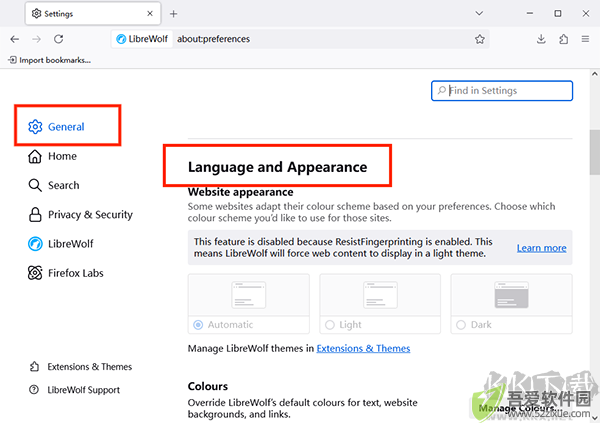600x423 pixels.
Task: Open the Extensions toolbar button
Action: [x=563, y=39]
